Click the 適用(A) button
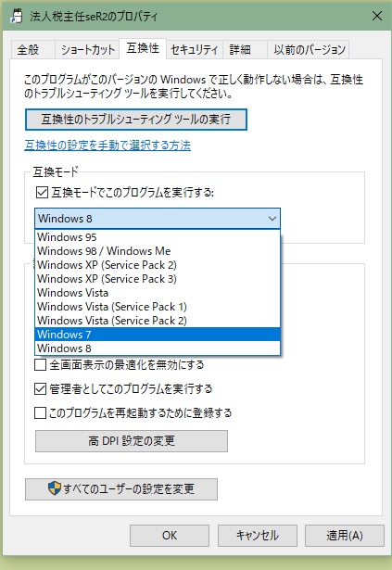 (345, 536)
